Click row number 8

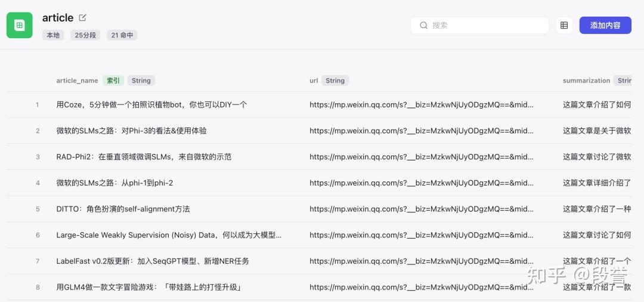[x=38, y=287]
